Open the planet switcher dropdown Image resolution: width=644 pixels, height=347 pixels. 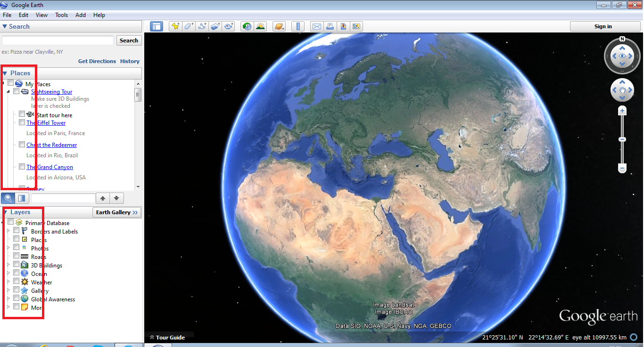click(x=279, y=26)
